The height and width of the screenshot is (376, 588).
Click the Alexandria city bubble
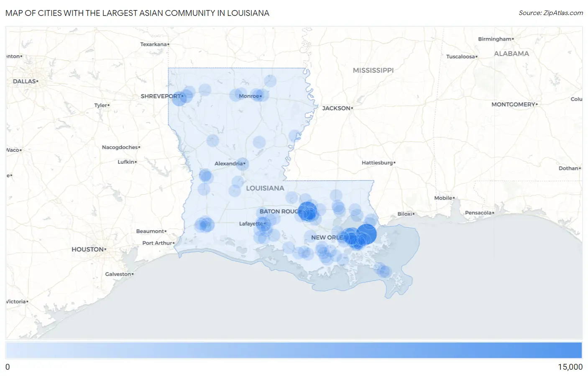243,164
